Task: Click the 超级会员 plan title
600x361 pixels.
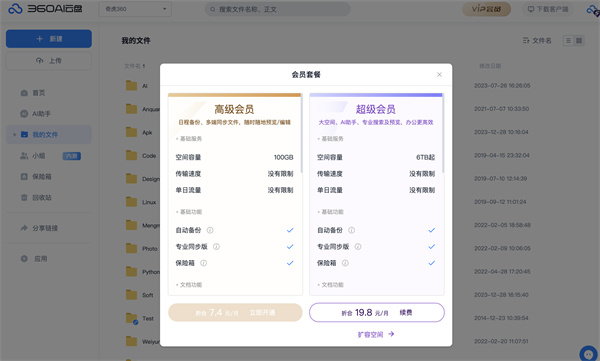Action: coord(376,109)
